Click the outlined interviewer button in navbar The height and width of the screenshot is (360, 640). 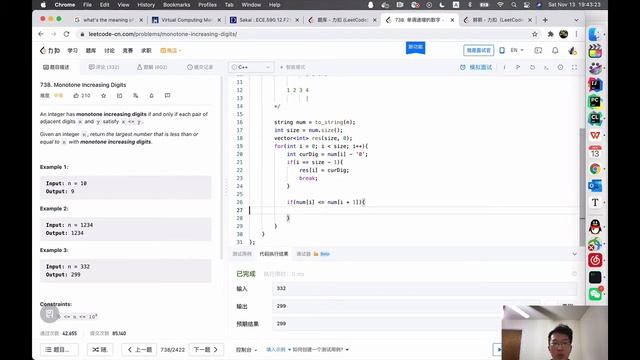[x=478, y=50]
